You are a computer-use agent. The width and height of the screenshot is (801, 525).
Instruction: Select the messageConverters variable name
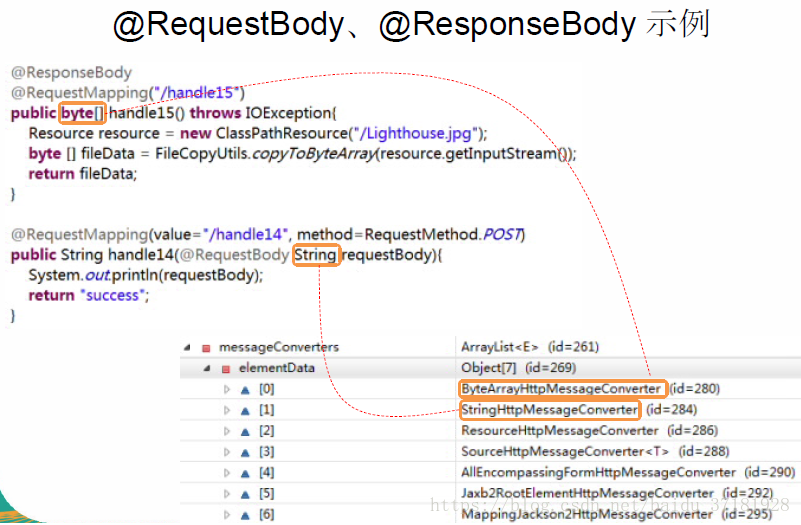pyautogui.click(x=279, y=347)
